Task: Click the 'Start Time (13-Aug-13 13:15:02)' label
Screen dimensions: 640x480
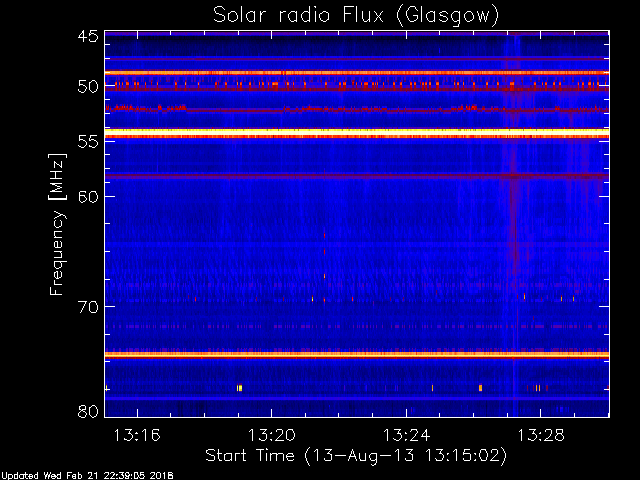Action: [356, 456]
